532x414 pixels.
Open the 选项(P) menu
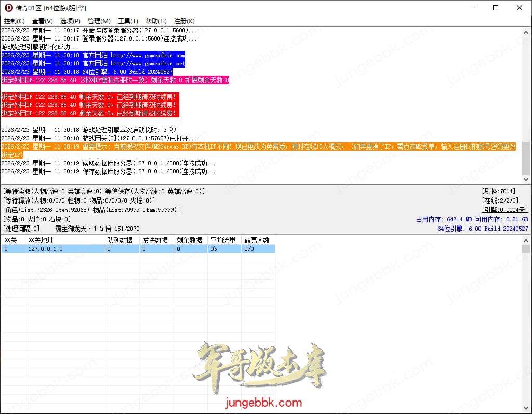click(x=70, y=21)
